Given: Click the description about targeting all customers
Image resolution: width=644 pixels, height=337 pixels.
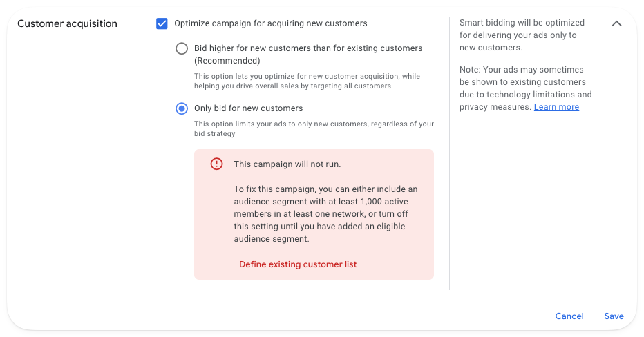Looking at the screenshot, I should [307, 81].
